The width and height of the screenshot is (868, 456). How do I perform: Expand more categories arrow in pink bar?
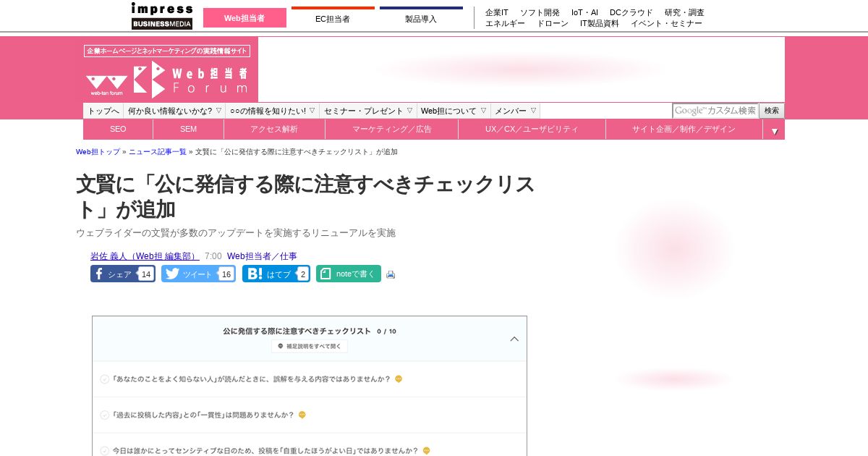(x=774, y=131)
